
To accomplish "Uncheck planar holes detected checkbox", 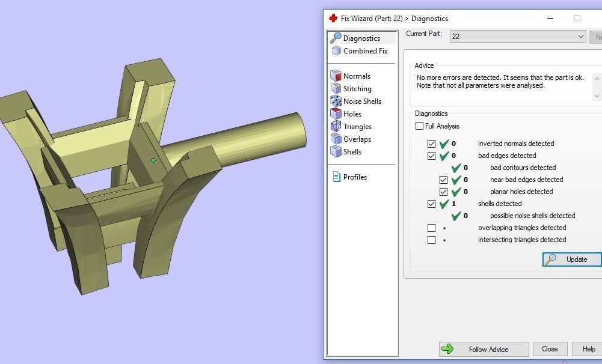I will pos(443,192).
